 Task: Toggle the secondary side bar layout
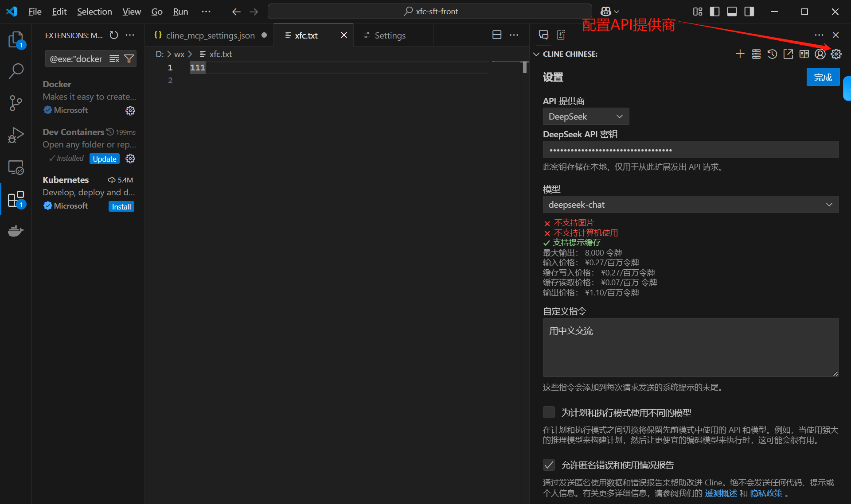click(749, 12)
